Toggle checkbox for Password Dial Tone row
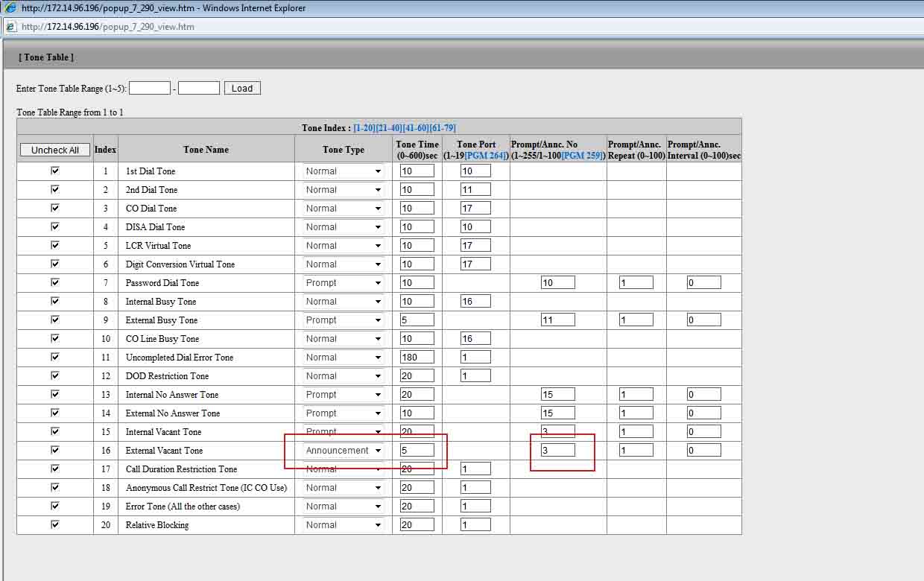The width and height of the screenshot is (924, 581). (54, 282)
